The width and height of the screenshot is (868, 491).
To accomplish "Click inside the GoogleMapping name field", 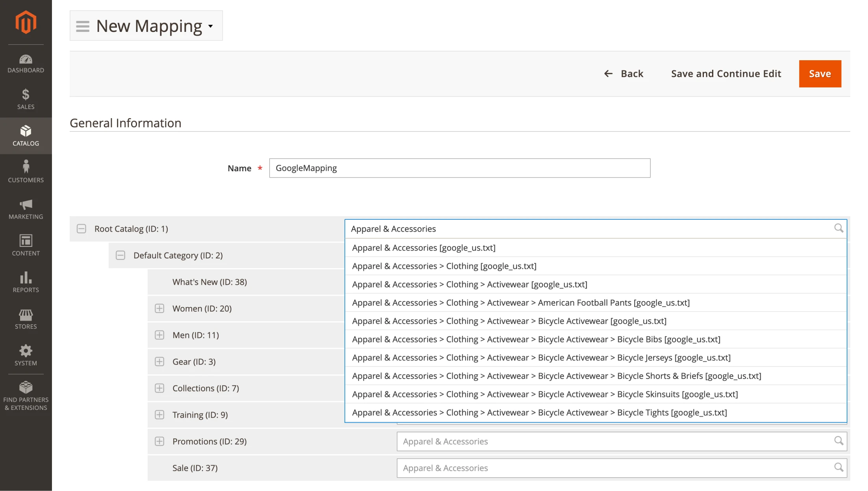I will pyautogui.click(x=459, y=168).
